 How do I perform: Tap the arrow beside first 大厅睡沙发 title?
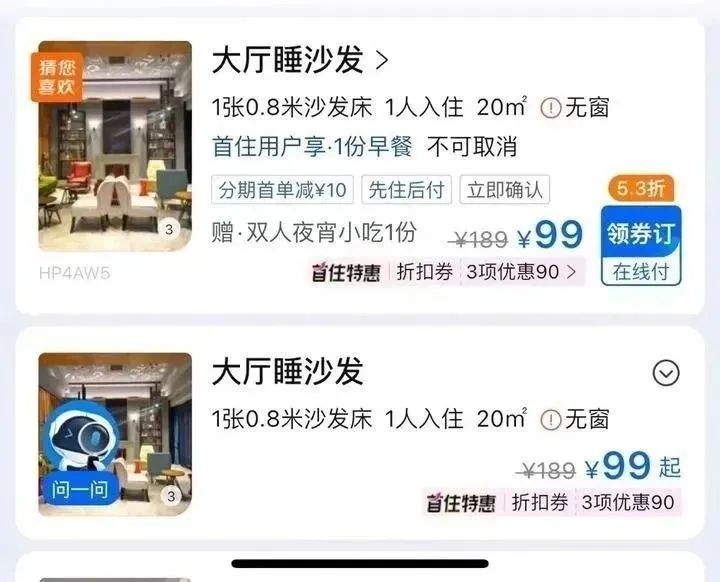pyautogui.click(x=382, y=61)
